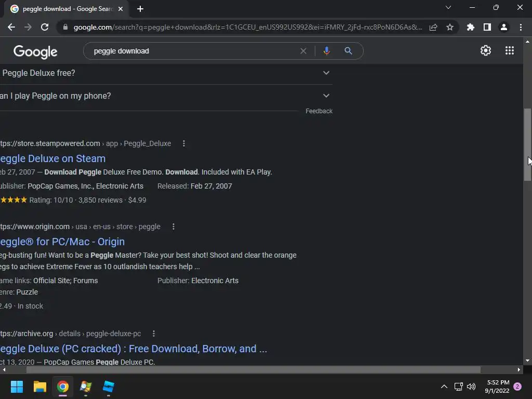This screenshot has width=532, height=399.
Task: Open the Forums game link
Action: pyautogui.click(x=86, y=281)
